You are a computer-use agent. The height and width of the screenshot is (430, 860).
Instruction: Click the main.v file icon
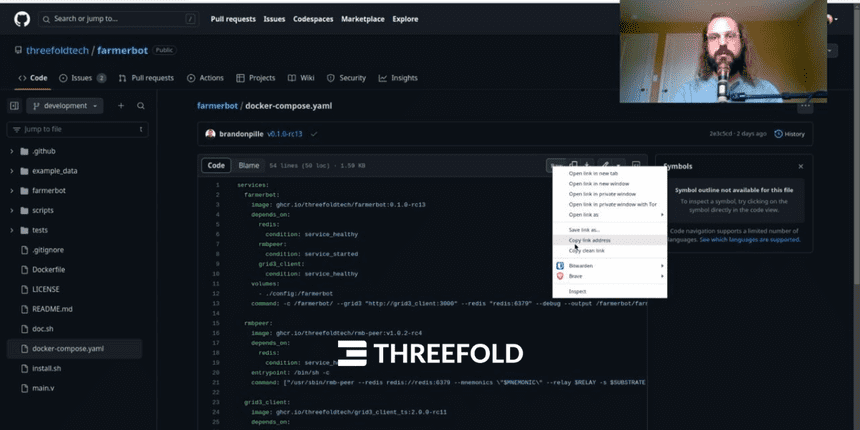point(24,388)
